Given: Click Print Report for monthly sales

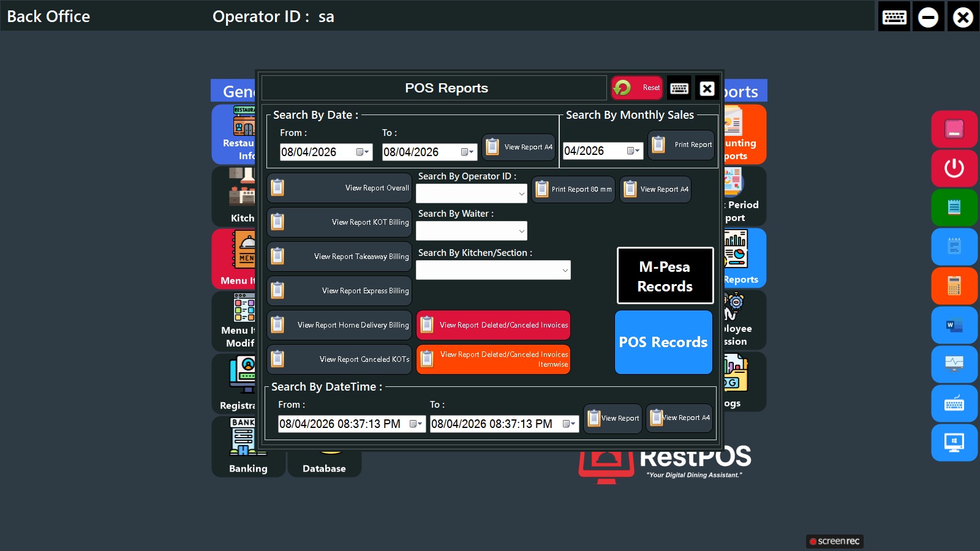Looking at the screenshot, I should pos(681,145).
